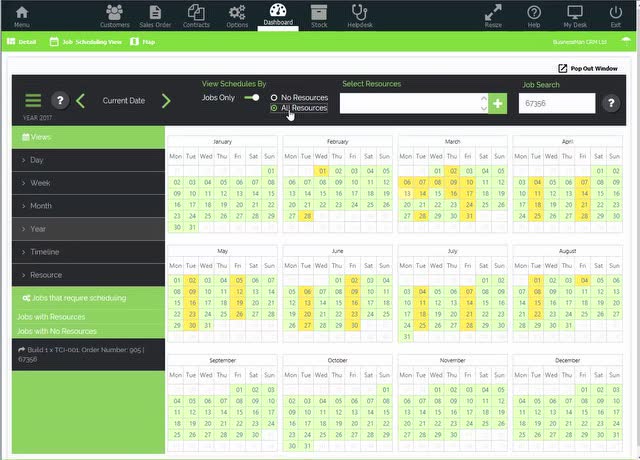The image size is (640, 460).
Task: Open the Menu home icon
Action: [22, 16]
